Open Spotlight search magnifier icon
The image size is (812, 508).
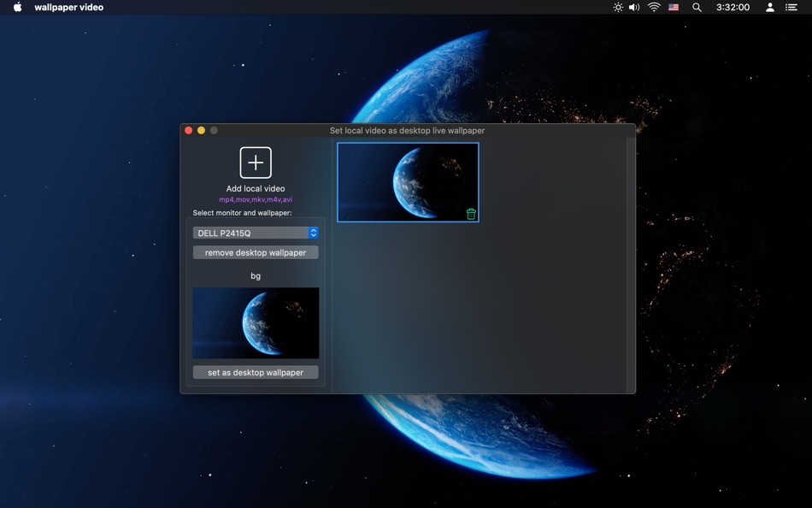[697, 7]
